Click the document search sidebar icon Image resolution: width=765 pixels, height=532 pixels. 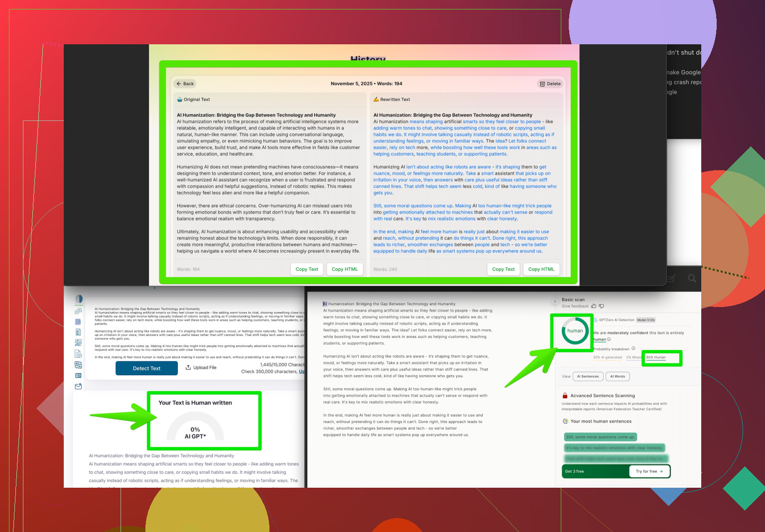tap(78, 321)
